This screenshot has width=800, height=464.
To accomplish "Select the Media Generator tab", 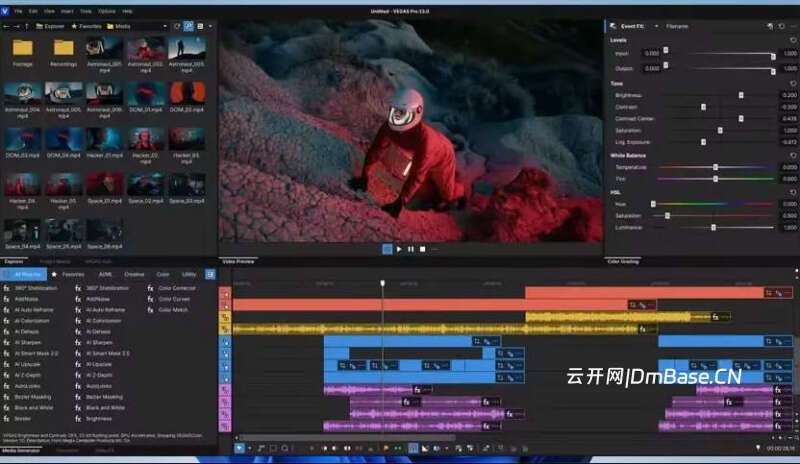I will coord(21,451).
